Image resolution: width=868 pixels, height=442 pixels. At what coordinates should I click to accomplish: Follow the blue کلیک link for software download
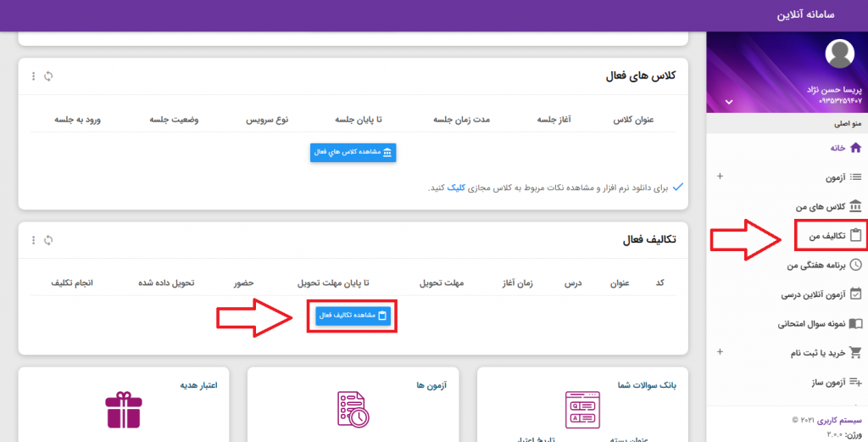tap(456, 188)
